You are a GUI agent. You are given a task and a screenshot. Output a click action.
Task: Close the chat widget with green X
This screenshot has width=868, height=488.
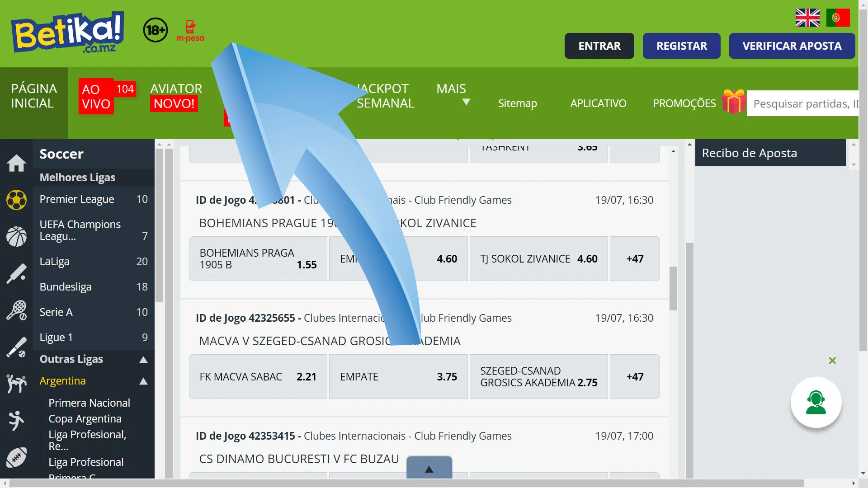832,361
